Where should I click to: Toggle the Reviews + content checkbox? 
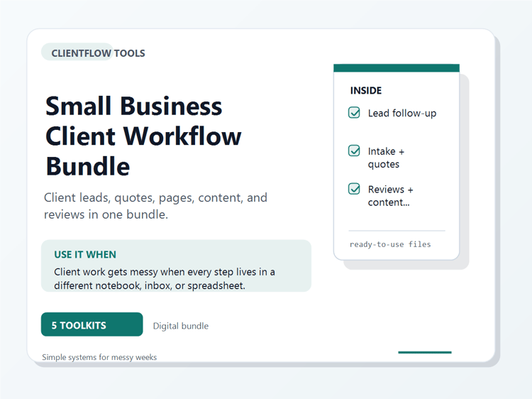[x=354, y=188]
